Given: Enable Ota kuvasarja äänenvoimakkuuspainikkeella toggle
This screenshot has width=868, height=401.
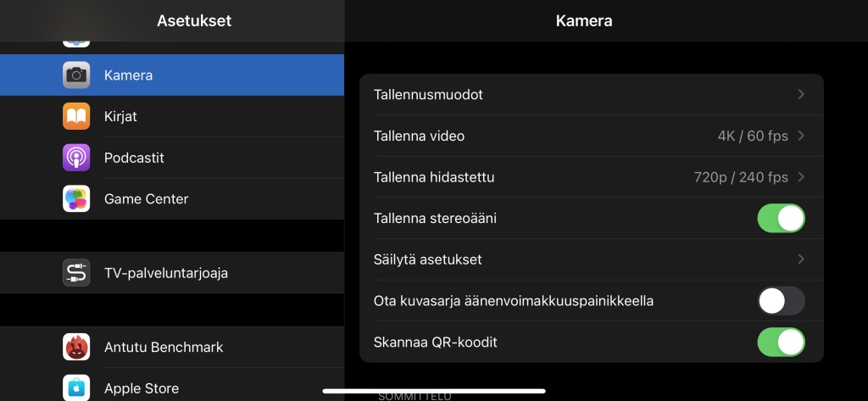Looking at the screenshot, I should point(781,301).
